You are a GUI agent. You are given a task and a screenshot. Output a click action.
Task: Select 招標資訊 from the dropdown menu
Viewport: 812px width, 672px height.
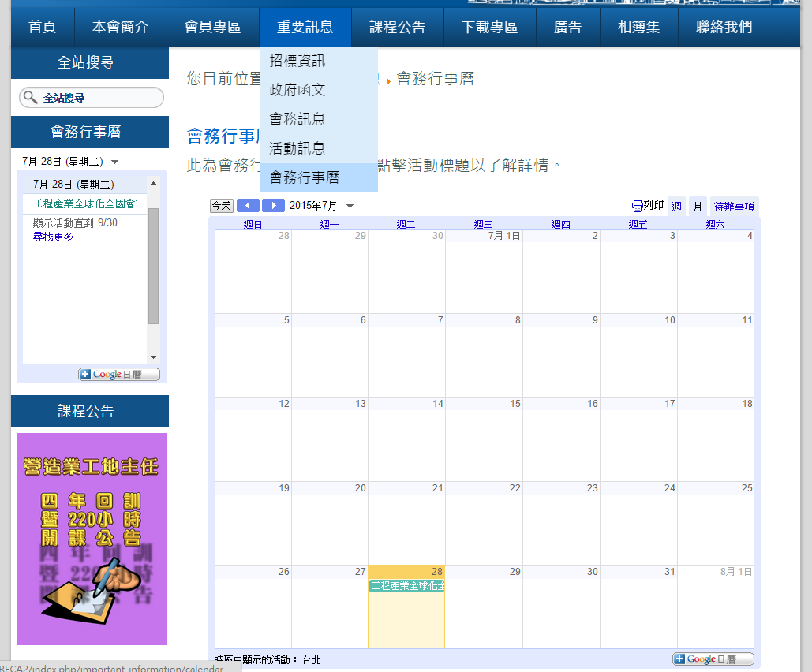(297, 61)
